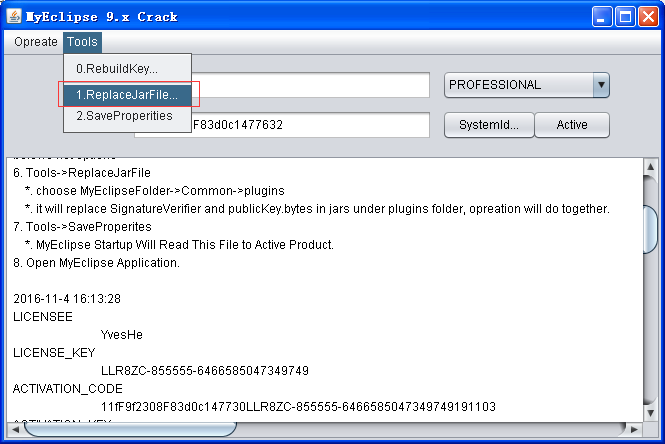Minimize the MyEclipse 9.x Crack window
The height and width of the screenshot is (444, 665).
(x=601, y=17)
